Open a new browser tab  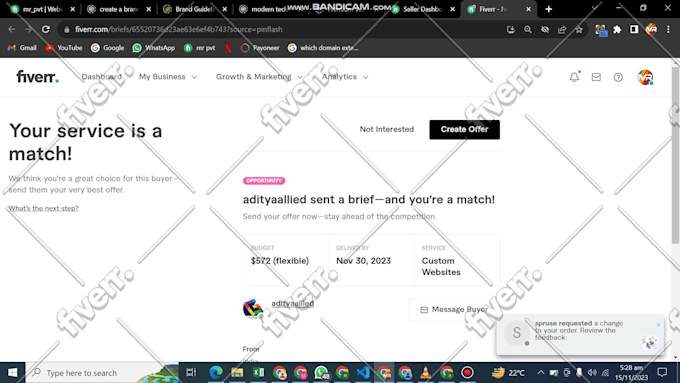(x=549, y=9)
